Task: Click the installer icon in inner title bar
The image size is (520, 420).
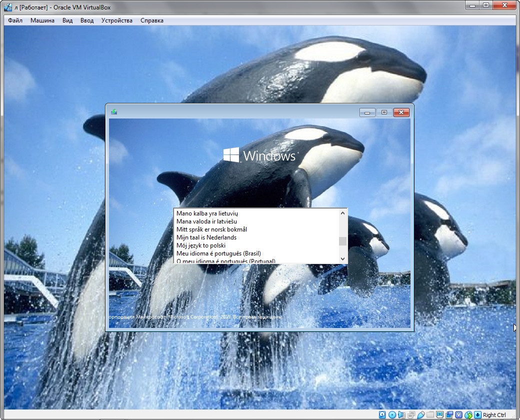Action: click(x=114, y=112)
